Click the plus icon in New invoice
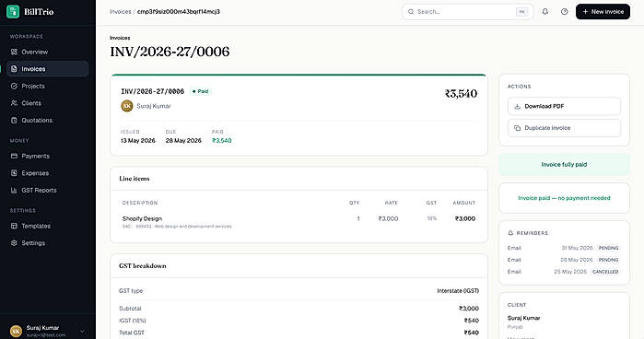This screenshot has width=644, height=339. (585, 11)
